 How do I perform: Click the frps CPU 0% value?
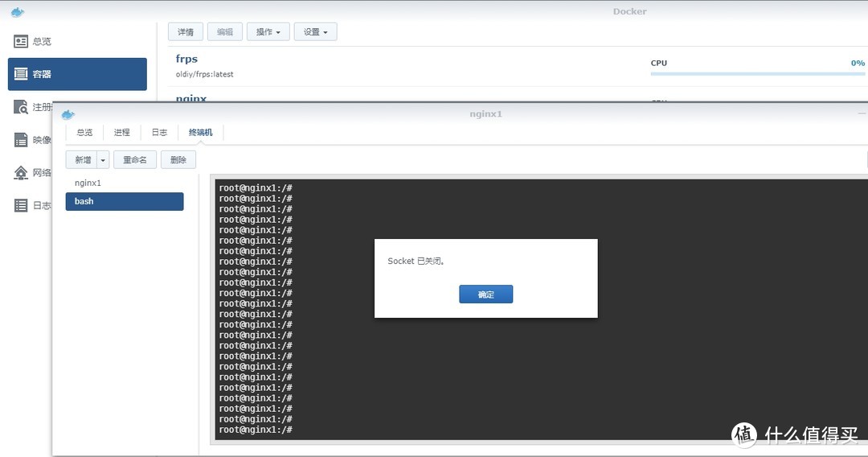858,63
